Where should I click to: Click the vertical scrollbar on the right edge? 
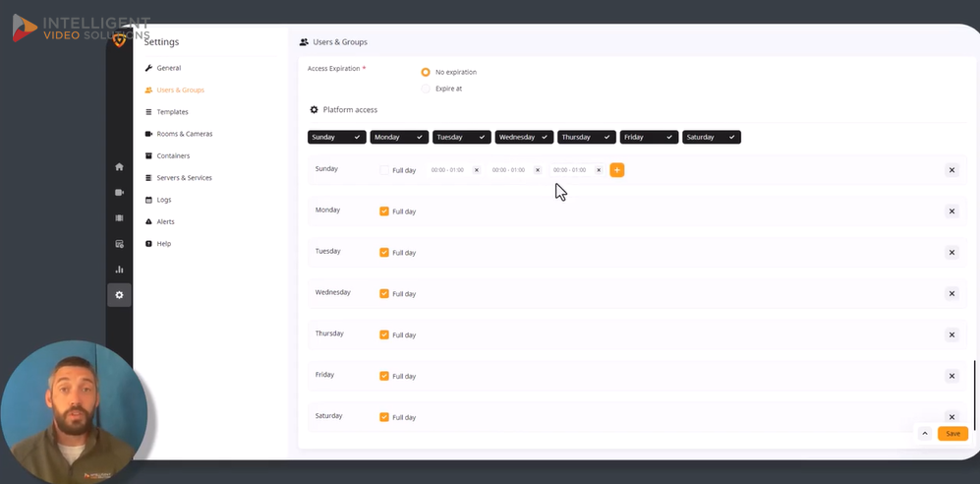point(974,395)
